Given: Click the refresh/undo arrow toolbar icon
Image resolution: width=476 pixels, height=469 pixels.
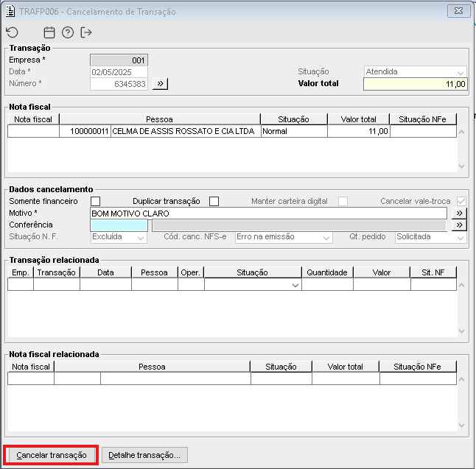Looking at the screenshot, I should (x=12, y=32).
